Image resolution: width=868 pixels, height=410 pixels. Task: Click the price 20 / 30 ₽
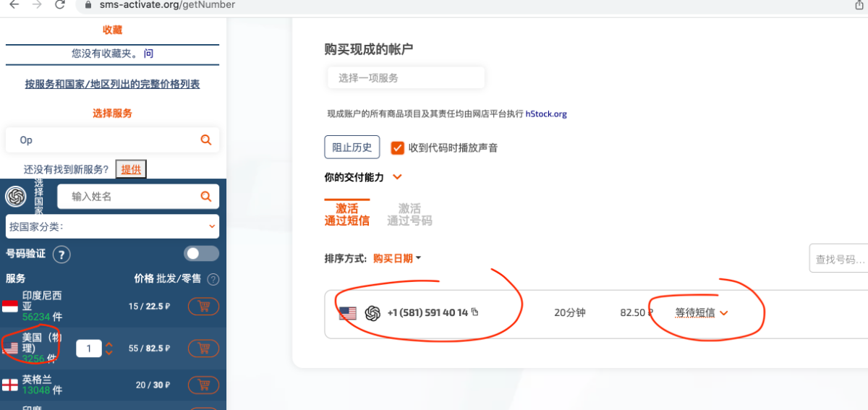tap(153, 385)
